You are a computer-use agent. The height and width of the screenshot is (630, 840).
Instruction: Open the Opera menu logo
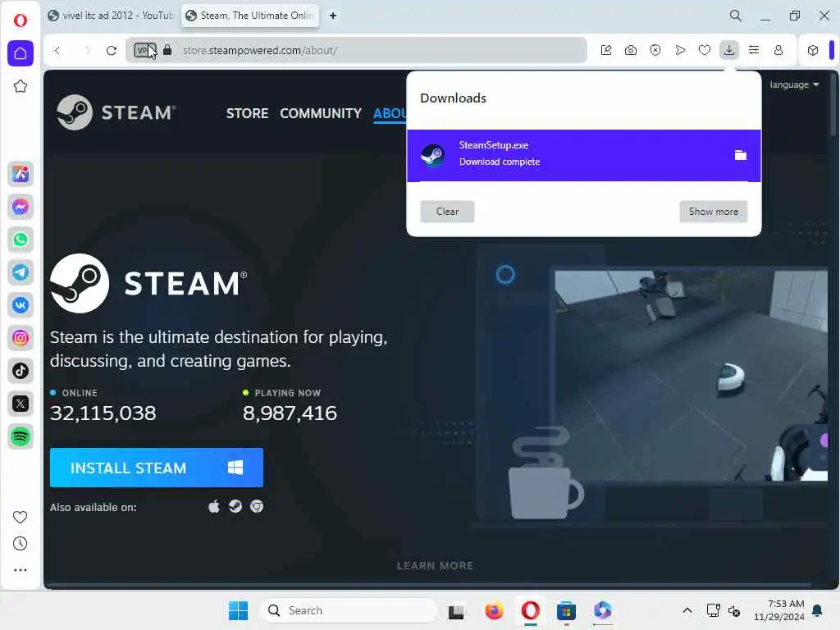21,21
